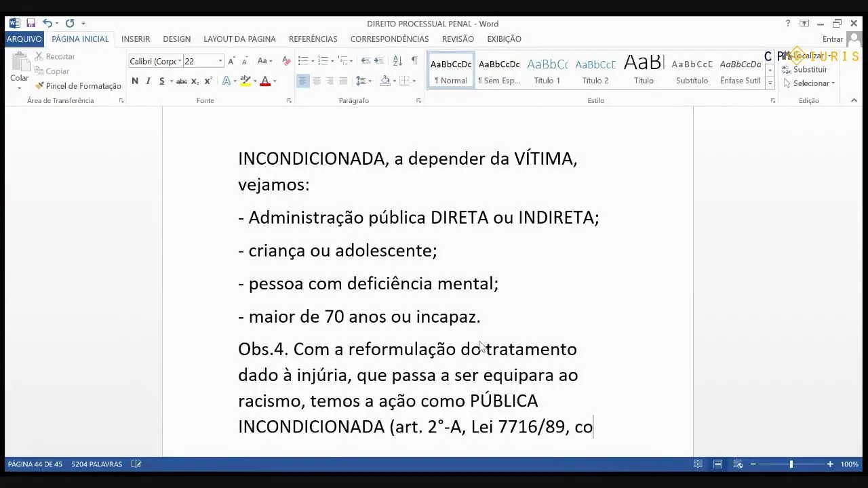The height and width of the screenshot is (488, 868).
Task: Zoom in with the plus button
Action: [830, 464]
